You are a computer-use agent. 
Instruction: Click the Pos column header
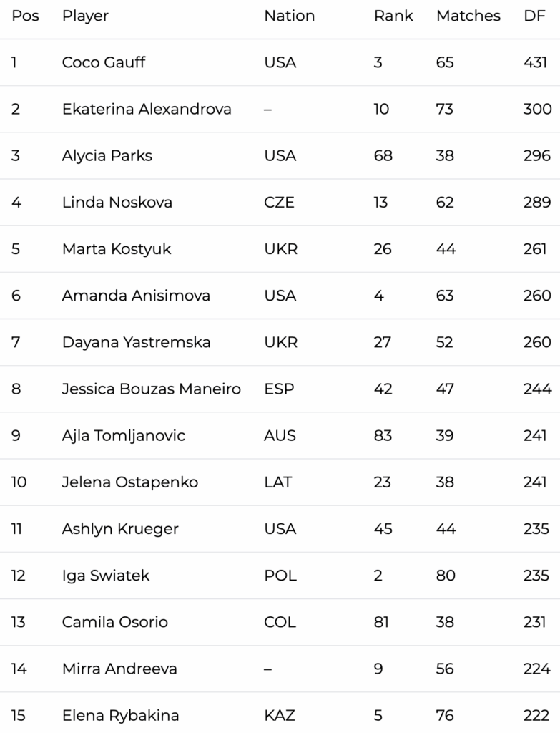[x=25, y=16]
